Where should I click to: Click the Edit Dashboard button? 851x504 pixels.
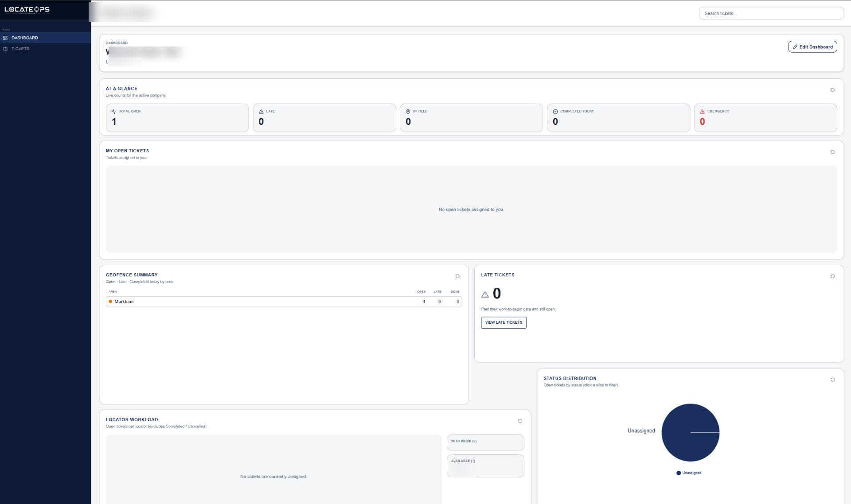812,47
